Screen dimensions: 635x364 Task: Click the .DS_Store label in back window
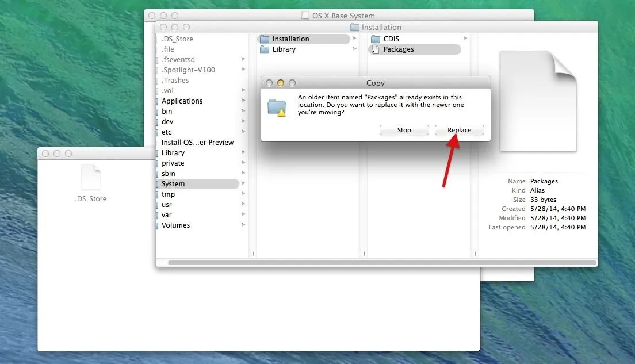91,199
